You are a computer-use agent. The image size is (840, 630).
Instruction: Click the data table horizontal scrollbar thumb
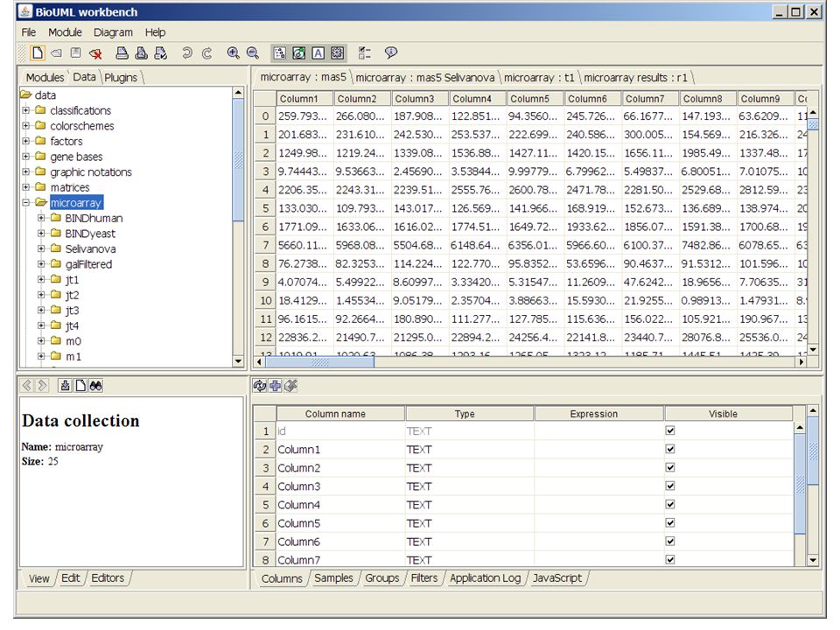[x=320, y=362]
